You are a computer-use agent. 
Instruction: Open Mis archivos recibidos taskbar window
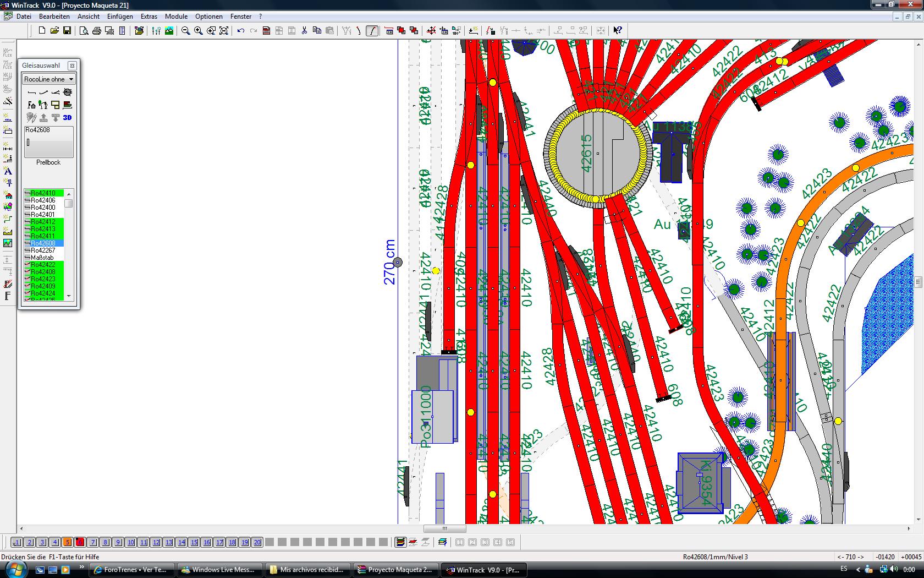tap(307, 570)
